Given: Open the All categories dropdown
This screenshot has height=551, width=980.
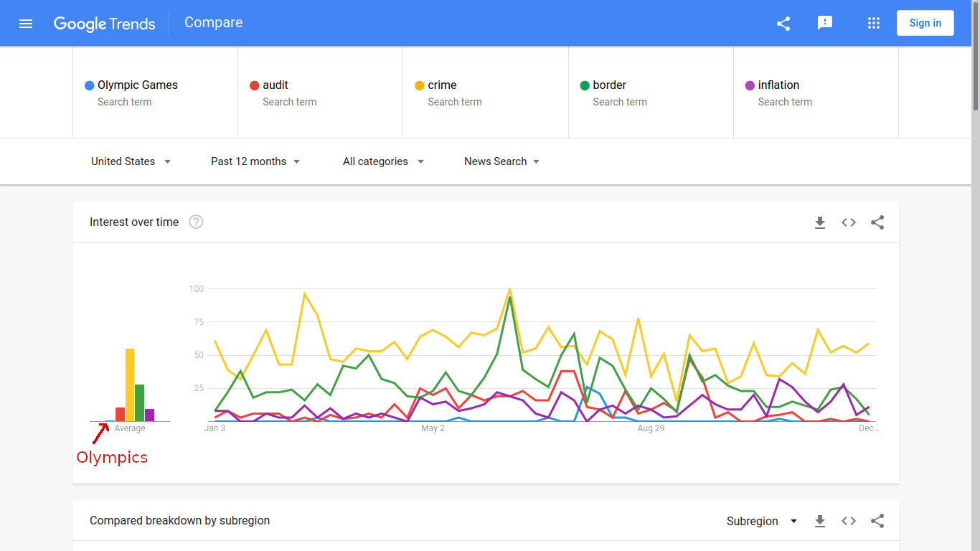Looking at the screenshot, I should 383,161.
